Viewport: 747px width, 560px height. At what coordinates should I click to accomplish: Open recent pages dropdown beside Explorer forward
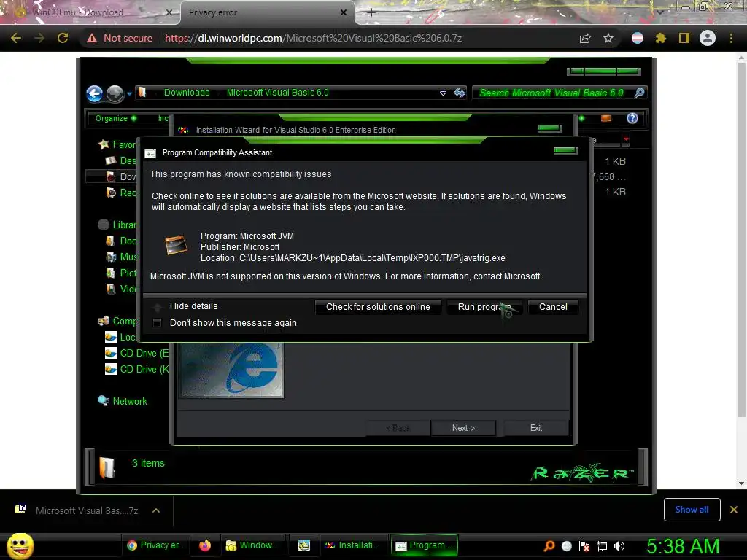tap(129, 94)
